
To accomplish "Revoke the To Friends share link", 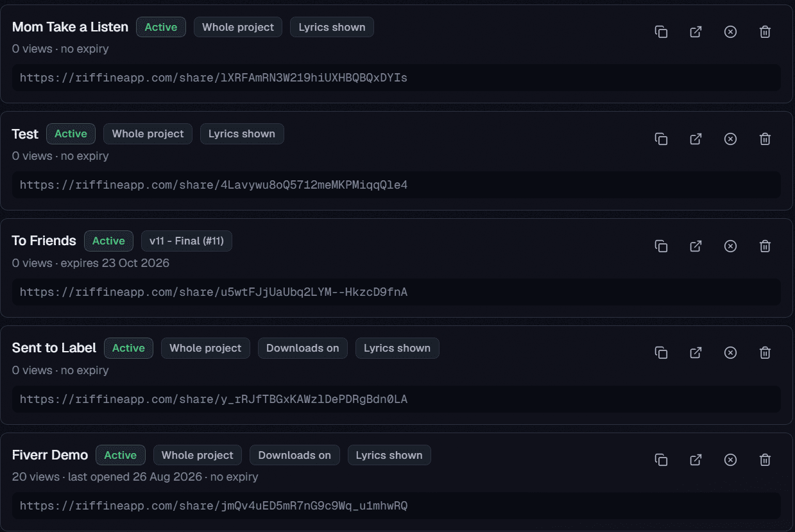I will click(x=730, y=246).
